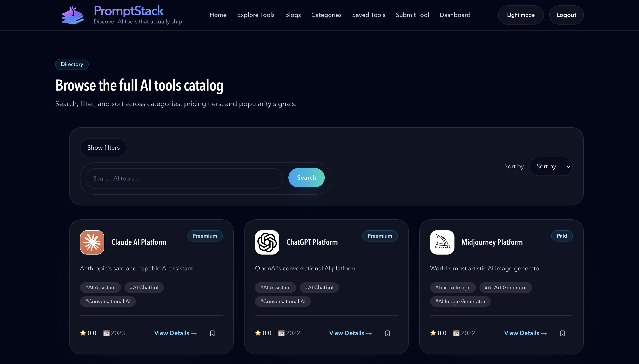Switch to Light mode
Viewport: 639px width, 364px height.
[521, 15]
